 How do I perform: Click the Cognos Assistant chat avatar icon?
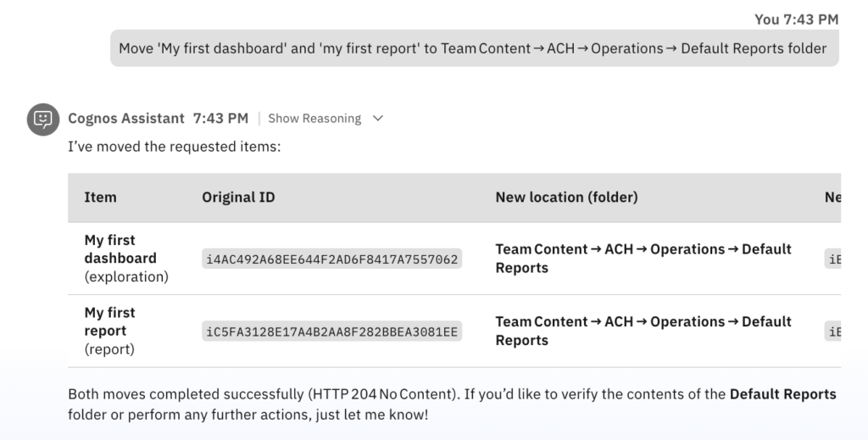coord(42,119)
